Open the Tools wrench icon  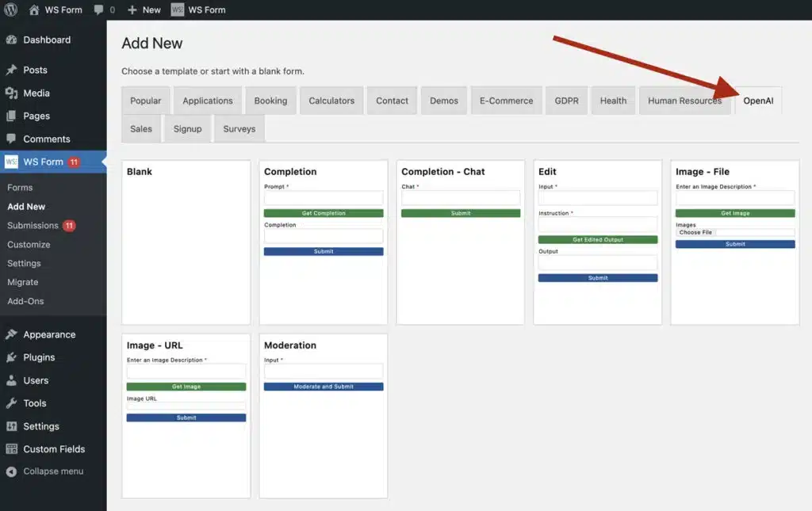pos(12,403)
